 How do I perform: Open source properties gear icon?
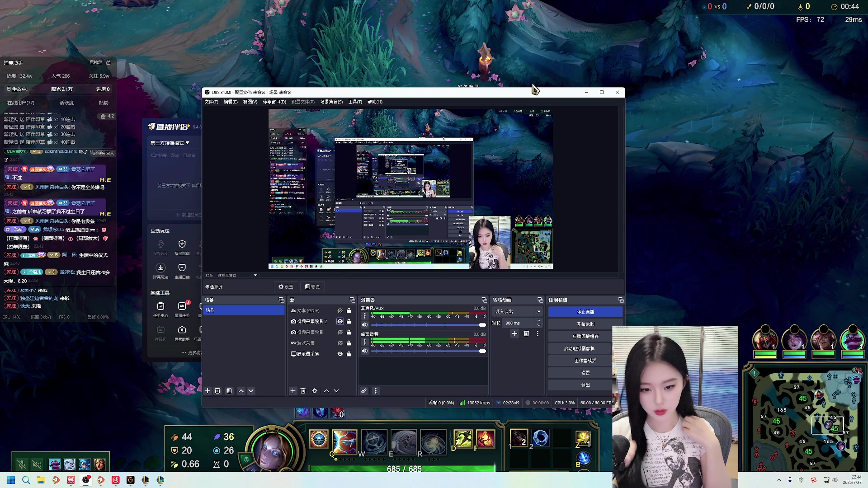tap(315, 391)
